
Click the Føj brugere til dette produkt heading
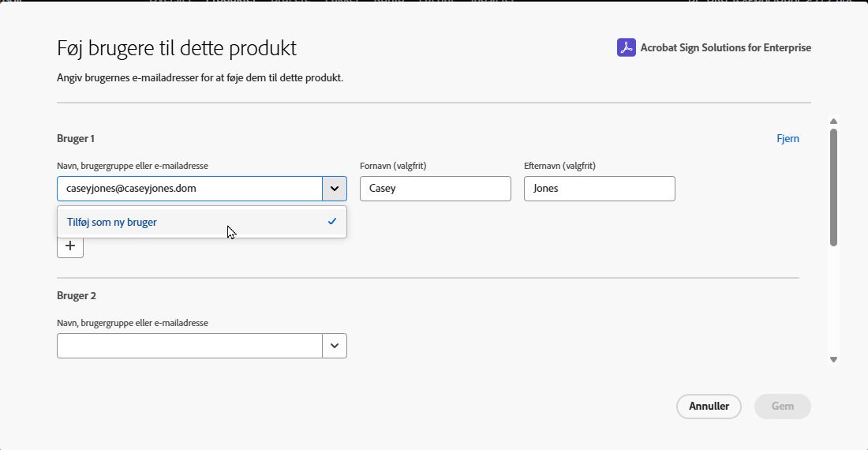(x=177, y=48)
